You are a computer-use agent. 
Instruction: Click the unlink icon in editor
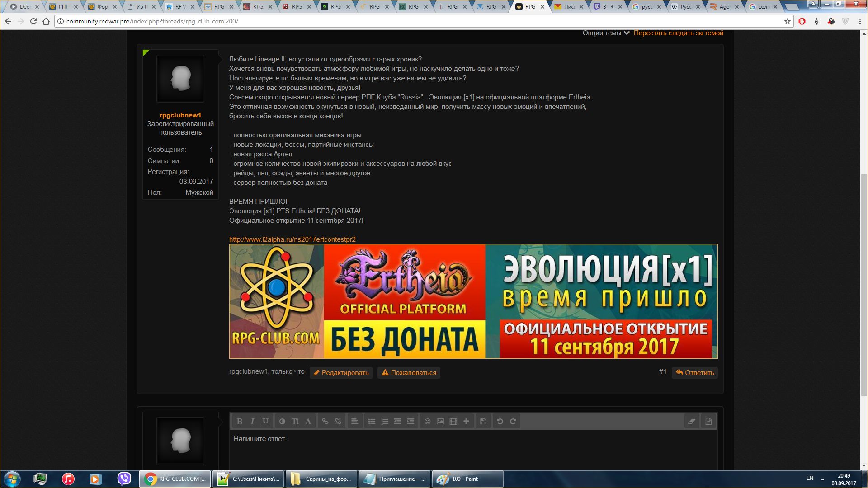coord(338,421)
